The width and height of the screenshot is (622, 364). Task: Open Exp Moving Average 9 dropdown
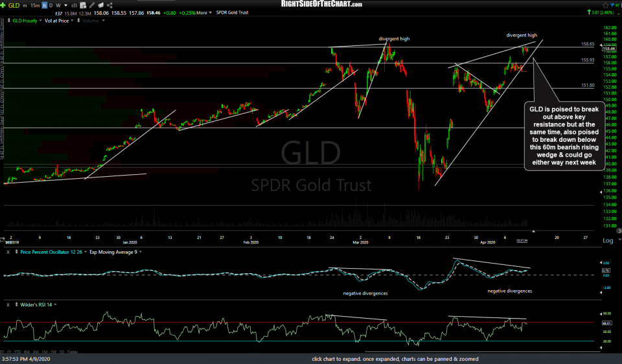pyautogui.click(x=141, y=252)
